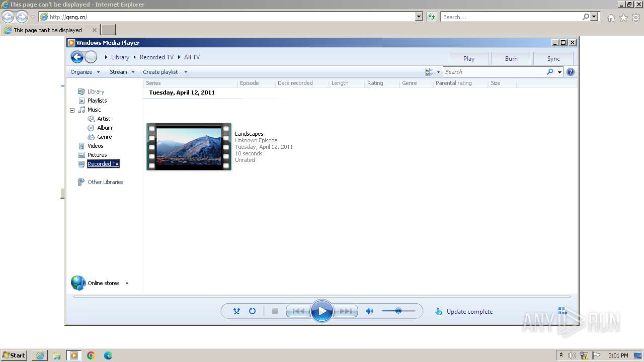Click Recorded TV in the breadcrumb path
Image resolution: width=644 pixels, height=362 pixels.
tap(156, 57)
